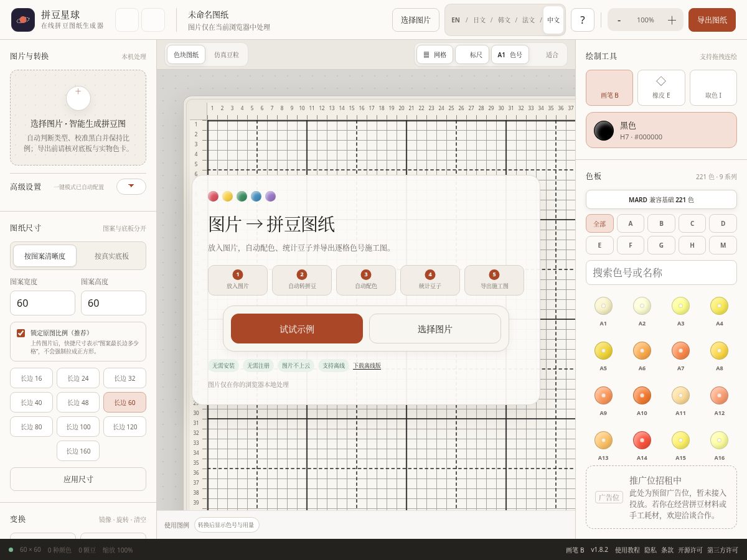Viewport: 747px width, 560px height.
Task: Switch to 色块图纸 view mode
Action: tap(186, 55)
